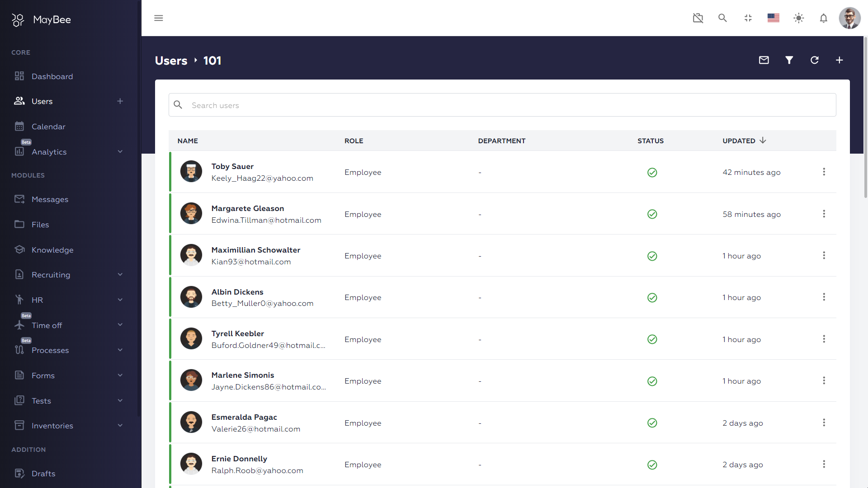The width and height of the screenshot is (868, 488).
Task: Expand the Analytics submenu chevron
Action: (120, 152)
